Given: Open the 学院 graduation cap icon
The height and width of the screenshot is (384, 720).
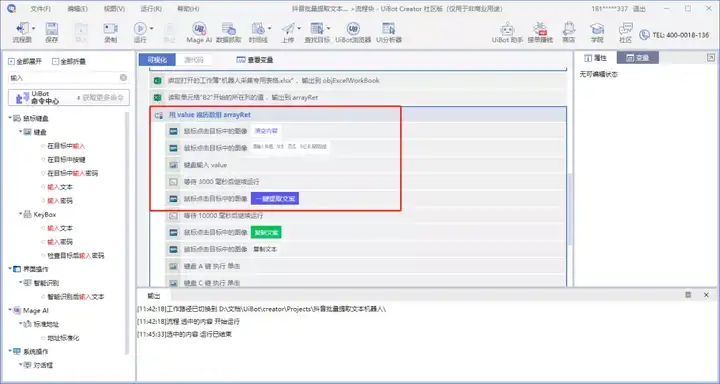Looking at the screenshot, I should (x=597, y=28).
